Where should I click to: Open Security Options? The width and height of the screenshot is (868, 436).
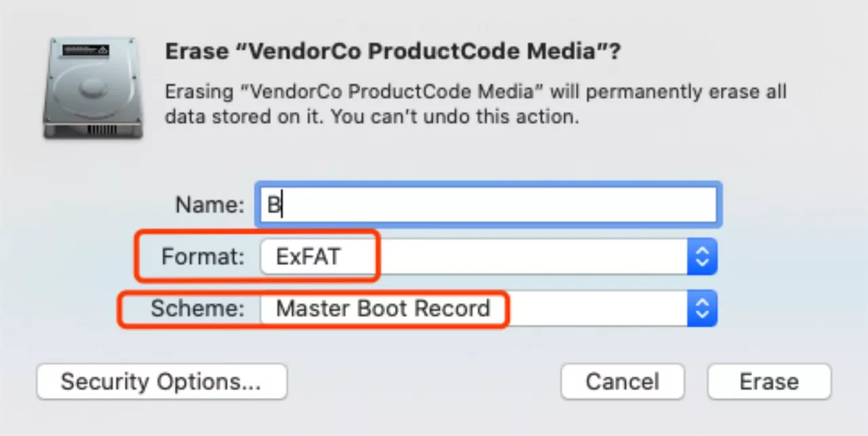(x=161, y=381)
